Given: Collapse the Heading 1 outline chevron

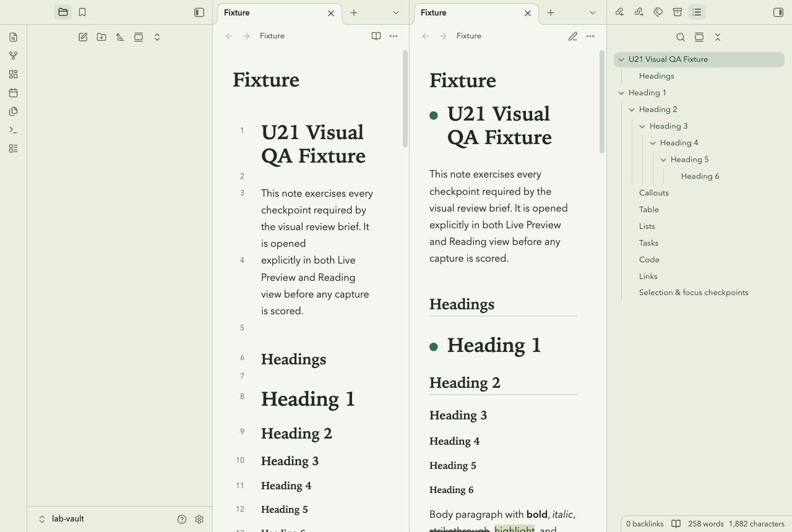Looking at the screenshot, I should [621, 93].
